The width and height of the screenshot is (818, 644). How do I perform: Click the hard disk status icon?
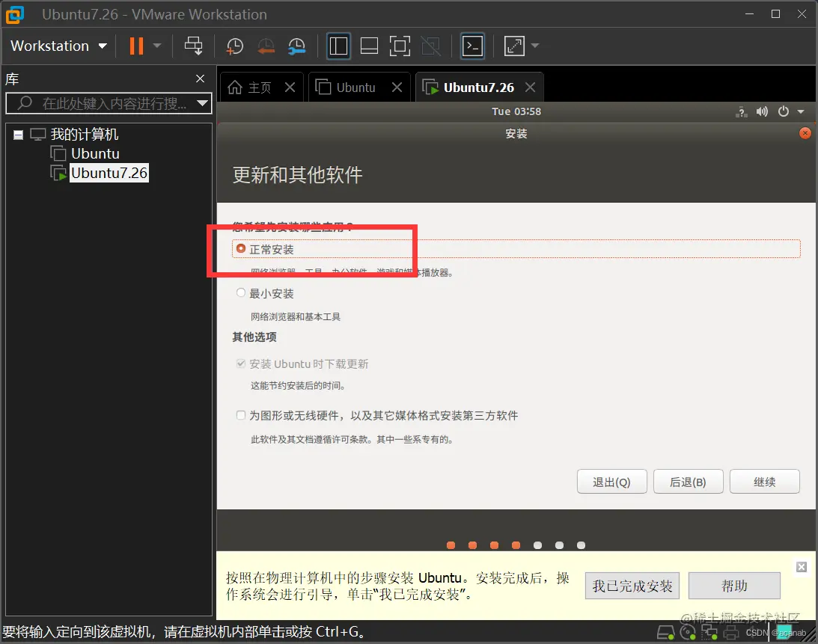pyautogui.click(x=665, y=632)
